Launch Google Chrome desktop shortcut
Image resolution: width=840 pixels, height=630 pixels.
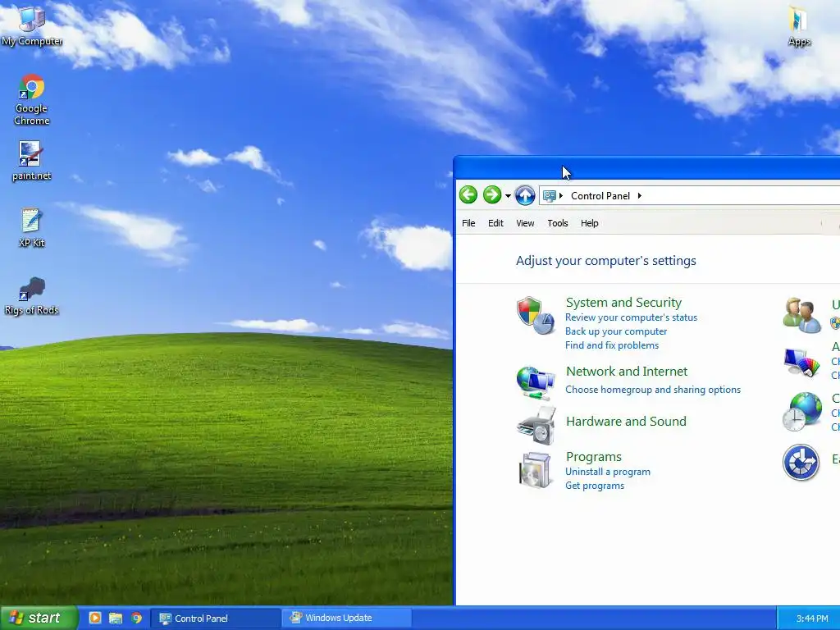click(32, 99)
